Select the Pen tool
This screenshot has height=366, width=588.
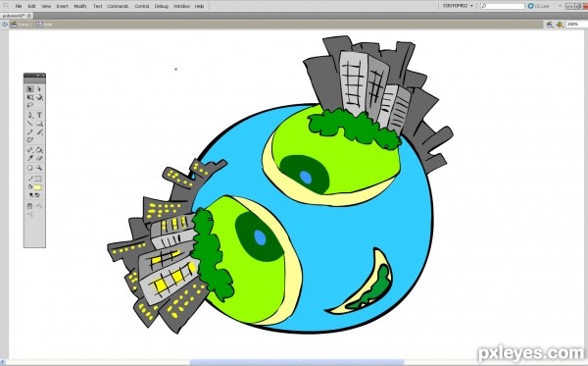(30, 116)
